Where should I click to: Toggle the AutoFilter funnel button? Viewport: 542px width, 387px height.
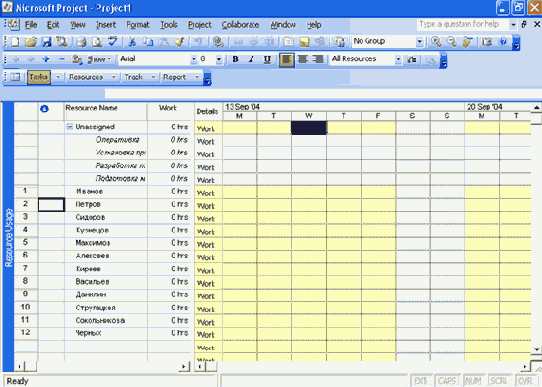click(411, 60)
